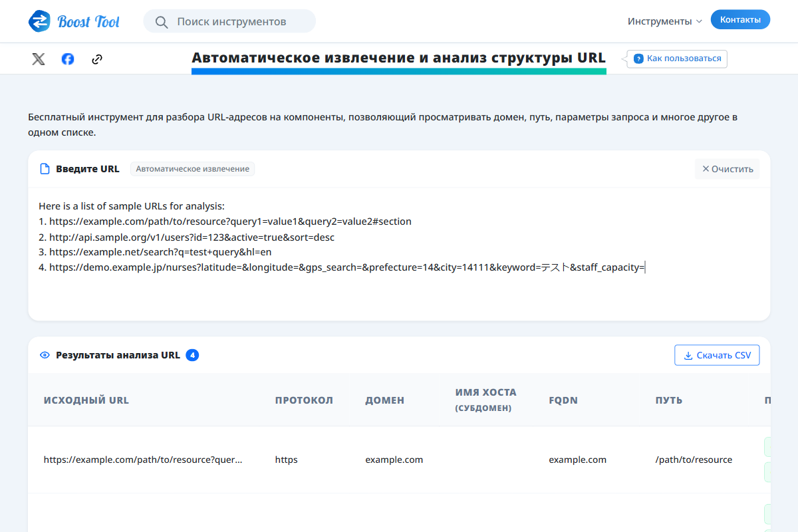The height and width of the screenshot is (532, 798).
Task: Click the FQDN column header
Action: [x=563, y=400]
